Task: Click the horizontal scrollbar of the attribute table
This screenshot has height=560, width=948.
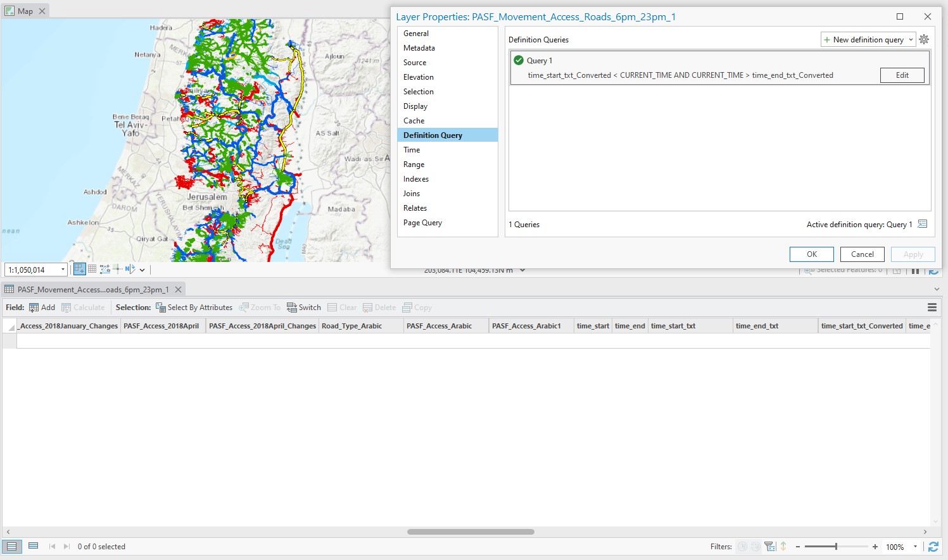Action: [x=471, y=532]
